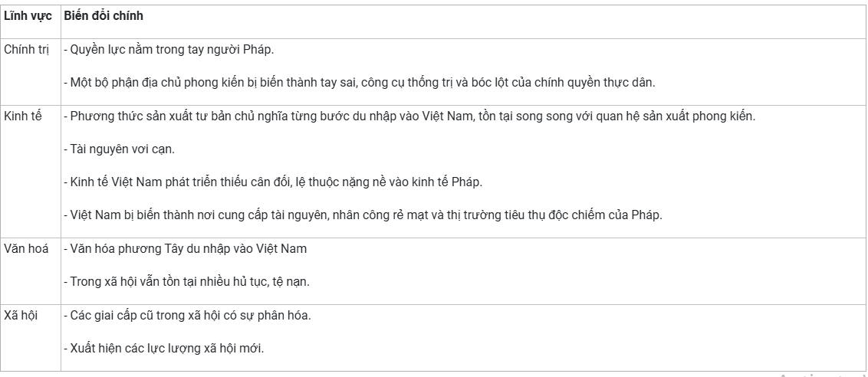
Task: Click 'Các giai cấp cũ' phân hóa line
Action: point(187,316)
